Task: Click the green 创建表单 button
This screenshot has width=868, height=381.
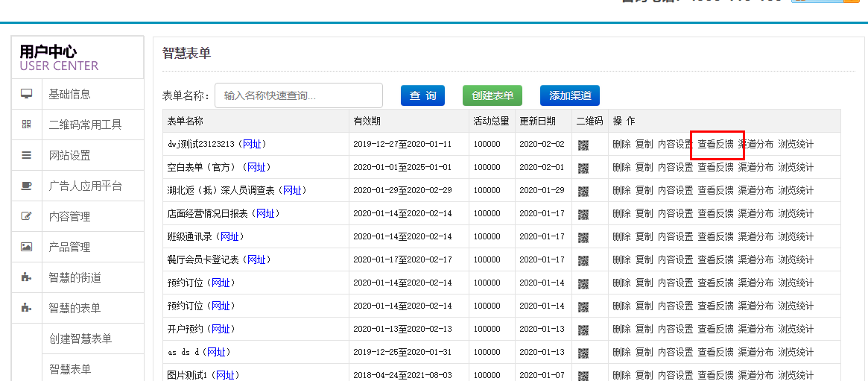Action: (492, 95)
